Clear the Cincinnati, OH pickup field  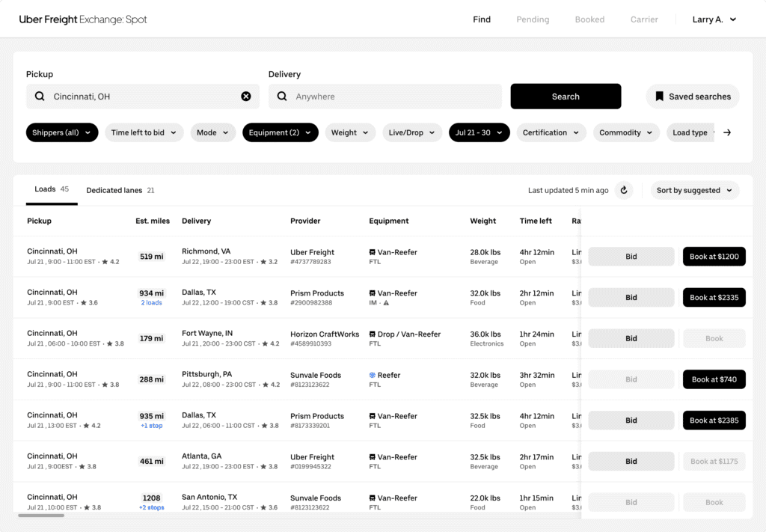point(245,97)
